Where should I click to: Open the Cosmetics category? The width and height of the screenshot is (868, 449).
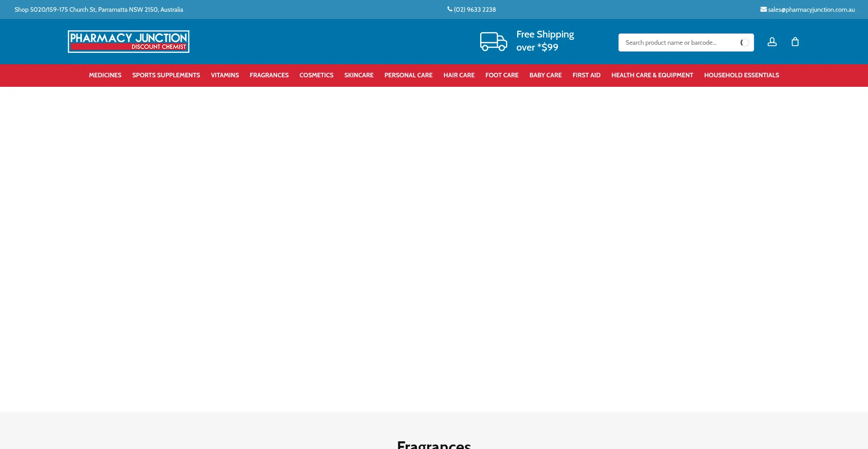(316, 76)
